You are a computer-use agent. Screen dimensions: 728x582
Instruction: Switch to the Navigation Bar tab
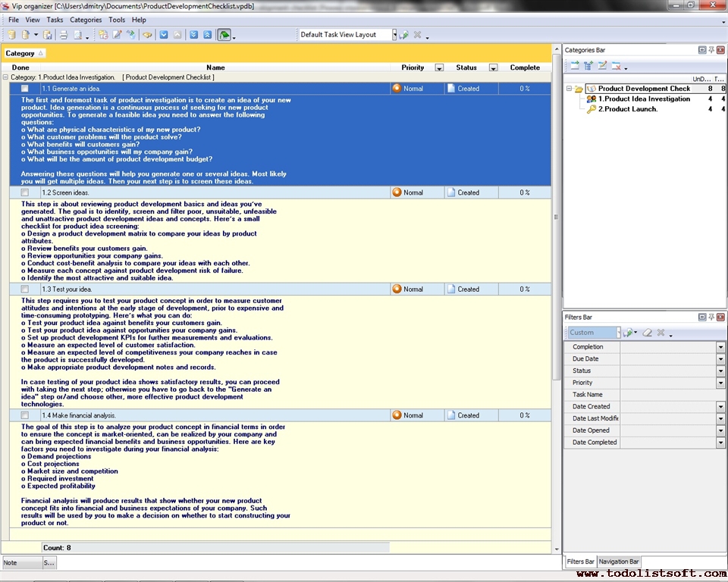click(x=619, y=562)
